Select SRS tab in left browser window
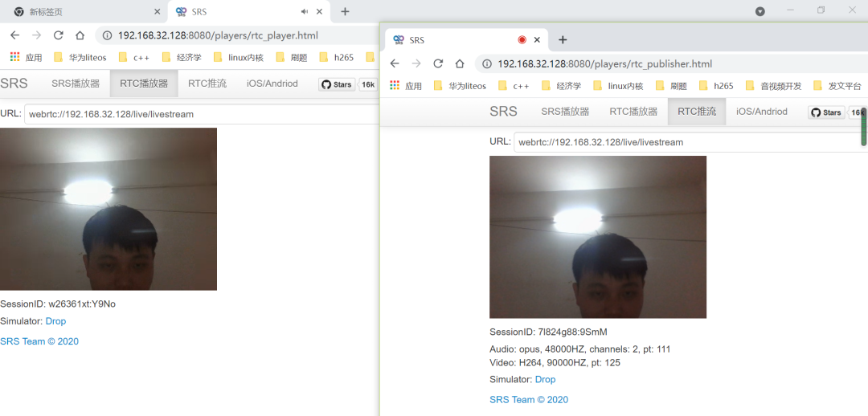This screenshot has height=416, width=868. coord(250,11)
